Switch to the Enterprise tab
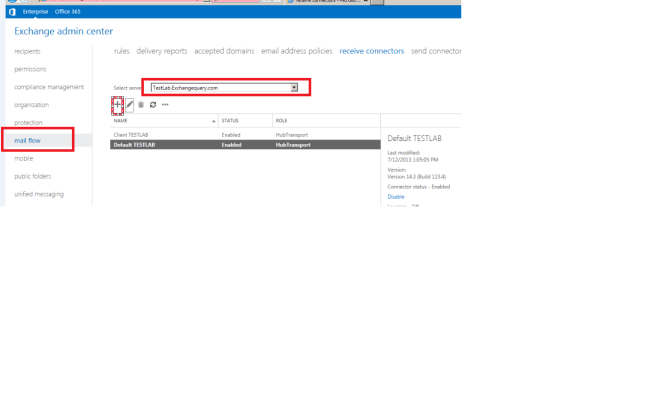Screen dimensions: 650x410 click(35, 12)
